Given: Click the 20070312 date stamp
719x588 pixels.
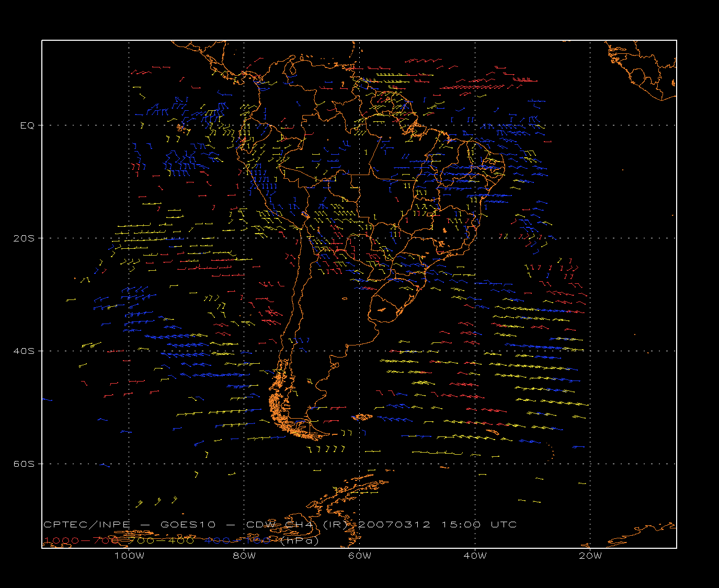Looking at the screenshot, I should (x=393, y=524).
